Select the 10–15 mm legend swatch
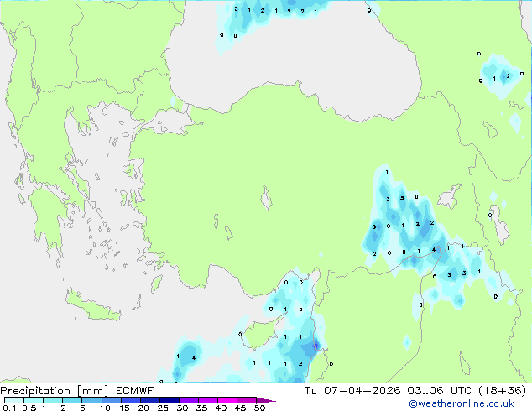532x411 pixels. (x=111, y=400)
